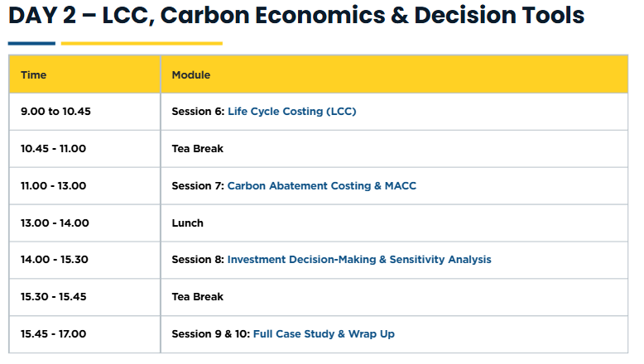Open the Life Cycle Costing (LCC) link

(291, 112)
